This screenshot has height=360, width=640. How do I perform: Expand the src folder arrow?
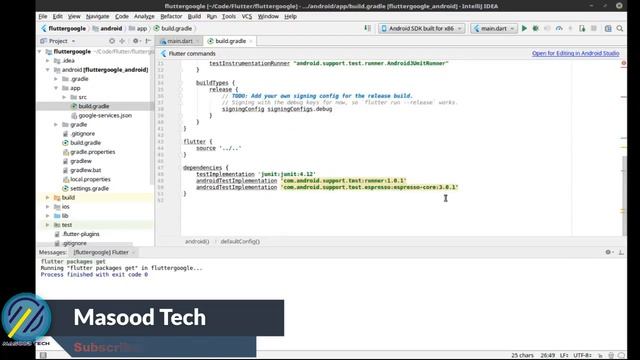click(x=64, y=97)
